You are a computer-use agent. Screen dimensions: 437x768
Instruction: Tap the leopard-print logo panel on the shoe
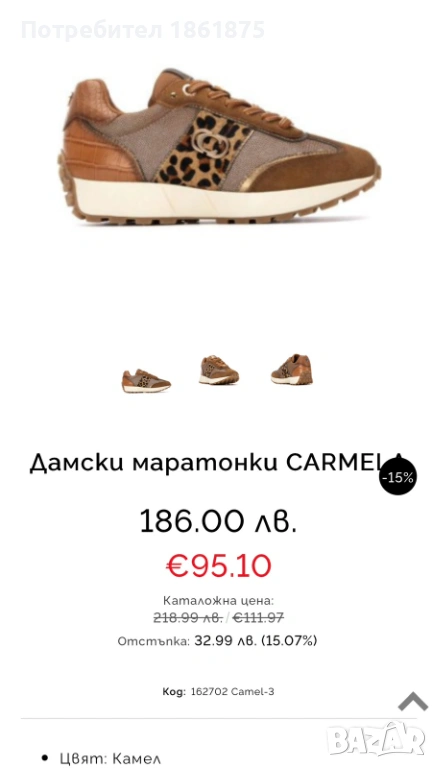[206, 149]
